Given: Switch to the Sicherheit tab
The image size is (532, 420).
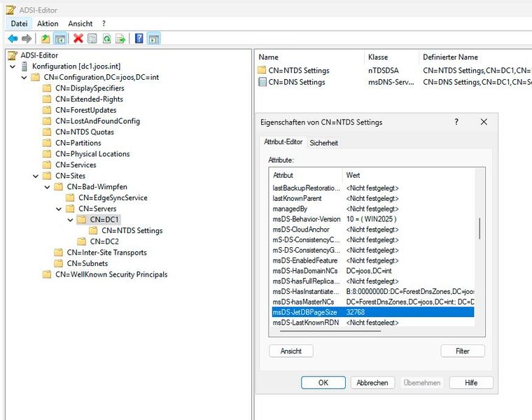Looking at the screenshot, I should pyautogui.click(x=323, y=143).
